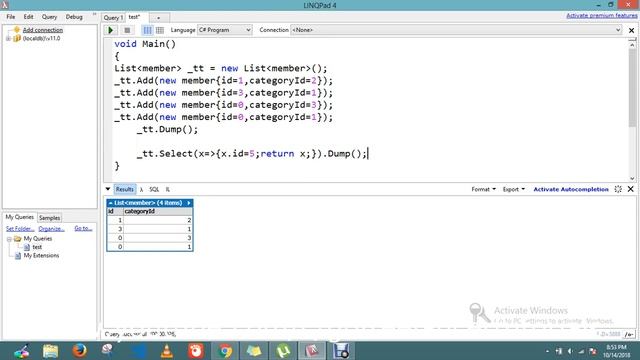Select the (localdb)\v11.0 database icon
Image resolution: width=640 pixels, height=360 pixels.
[x=17, y=38]
